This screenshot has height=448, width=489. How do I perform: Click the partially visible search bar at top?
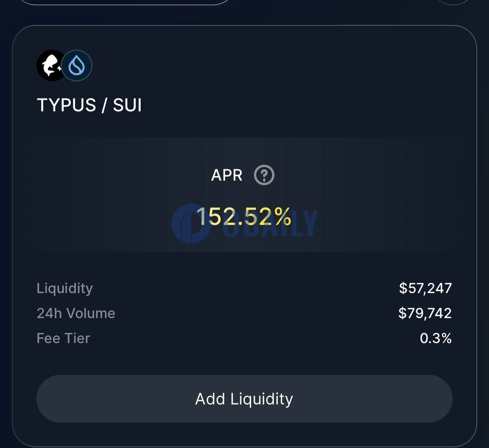pos(124,2)
